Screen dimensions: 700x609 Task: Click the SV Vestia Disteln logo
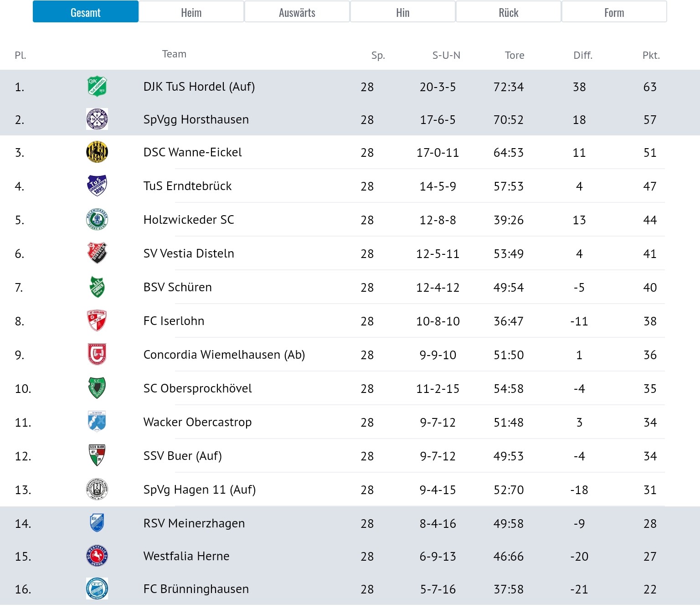pos(97,253)
